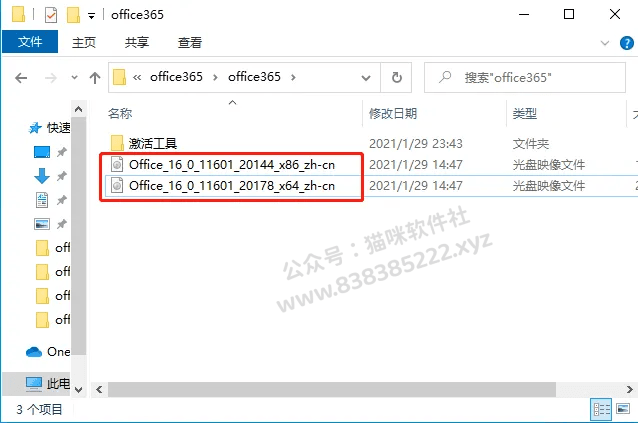Switch to details view layout
The width and height of the screenshot is (638, 423).
(601, 409)
